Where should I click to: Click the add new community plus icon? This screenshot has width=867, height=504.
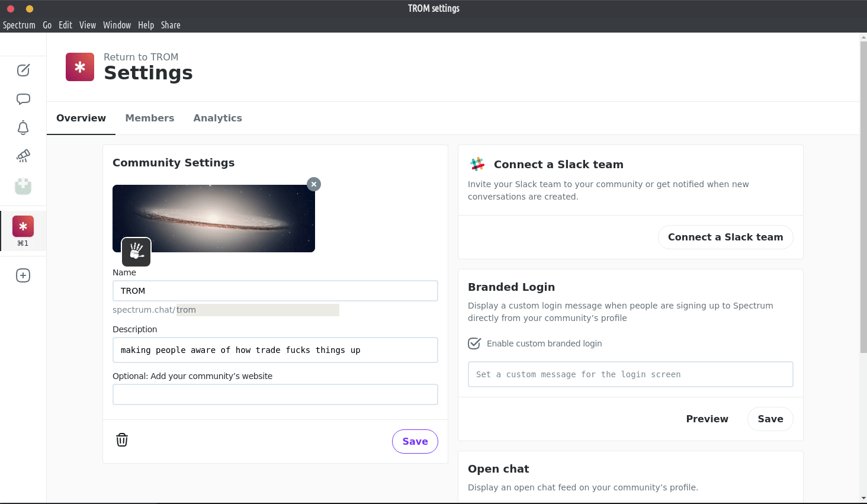click(x=23, y=275)
